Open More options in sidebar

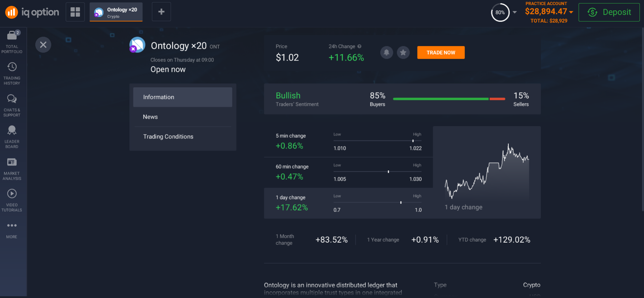pyautogui.click(x=12, y=230)
